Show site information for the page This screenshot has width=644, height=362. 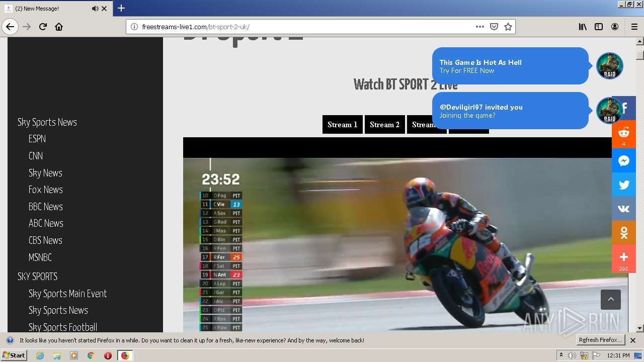click(x=134, y=27)
